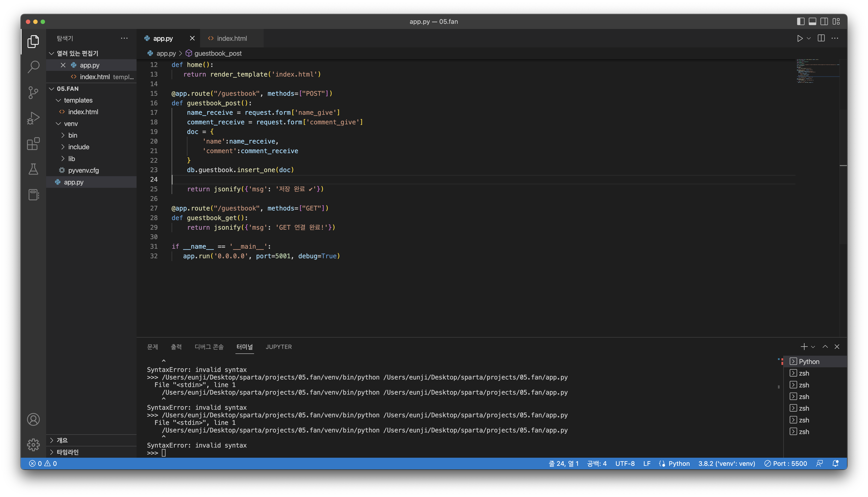868x497 pixels.
Task: Click the code minimap preview
Action: tap(818, 71)
